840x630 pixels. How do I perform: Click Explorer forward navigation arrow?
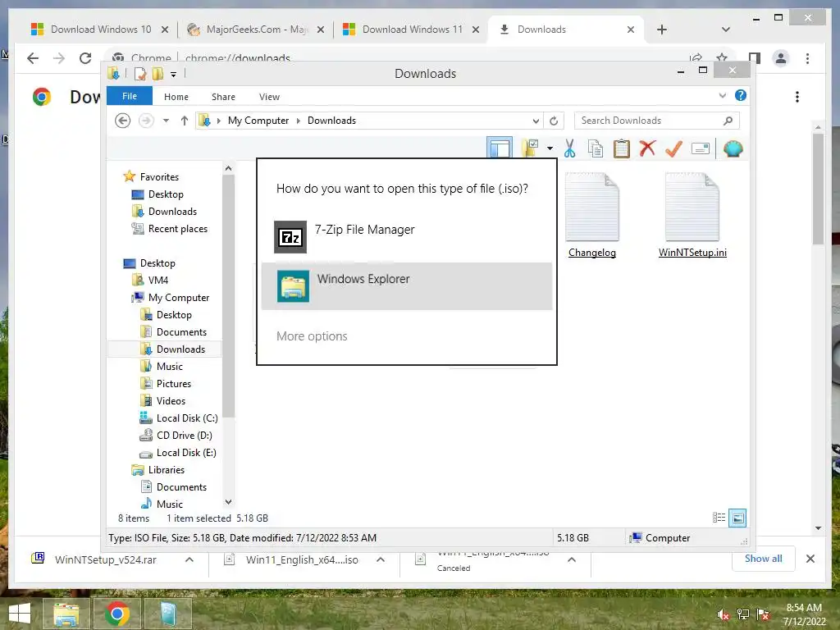[146, 121]
